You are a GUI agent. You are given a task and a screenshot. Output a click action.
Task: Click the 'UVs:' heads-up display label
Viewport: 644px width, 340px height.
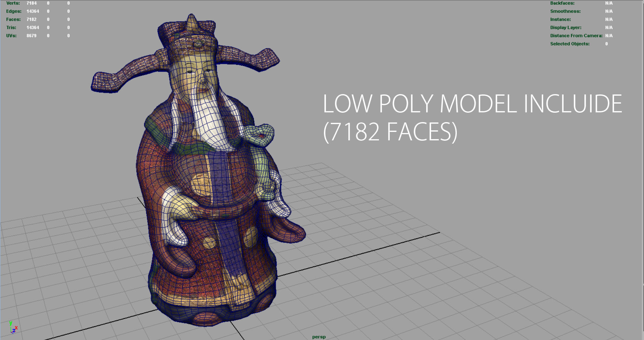(x=11, y=35)
